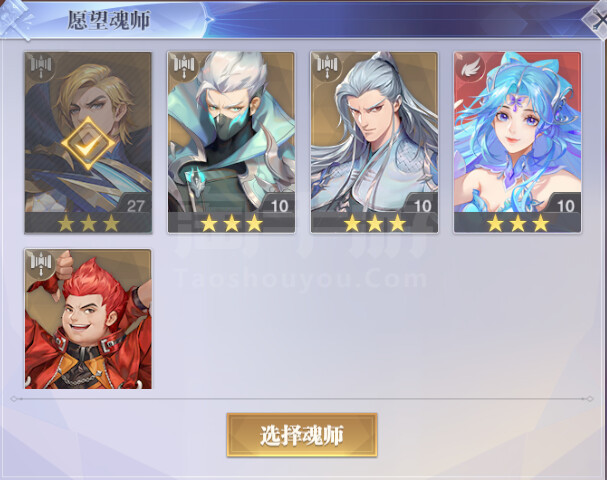This screenshot has width=607, height=480.
Task: Select the masked white-haired soul master card
Action: coord(231,142)
